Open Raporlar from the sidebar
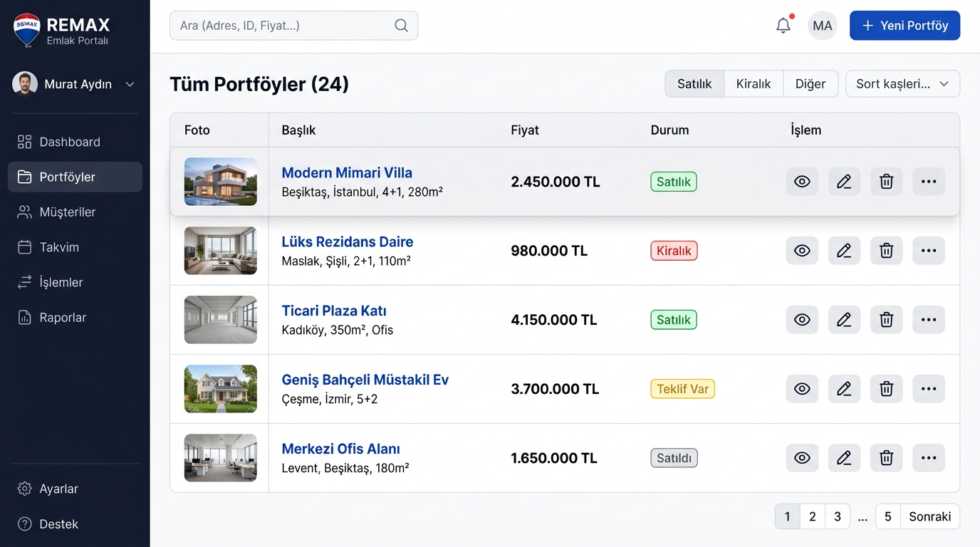The width and height of the screenshot is (980, 547). coord(63,318)
